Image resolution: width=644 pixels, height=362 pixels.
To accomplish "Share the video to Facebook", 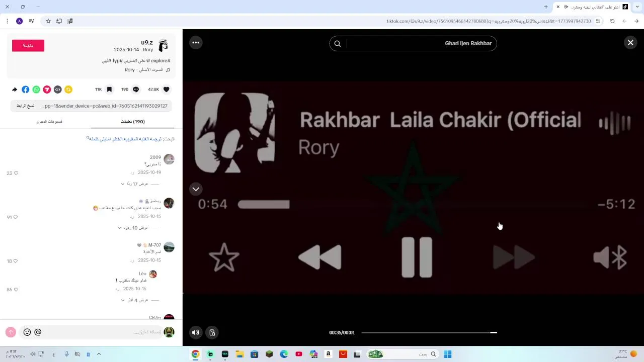I will pos(26,89).
